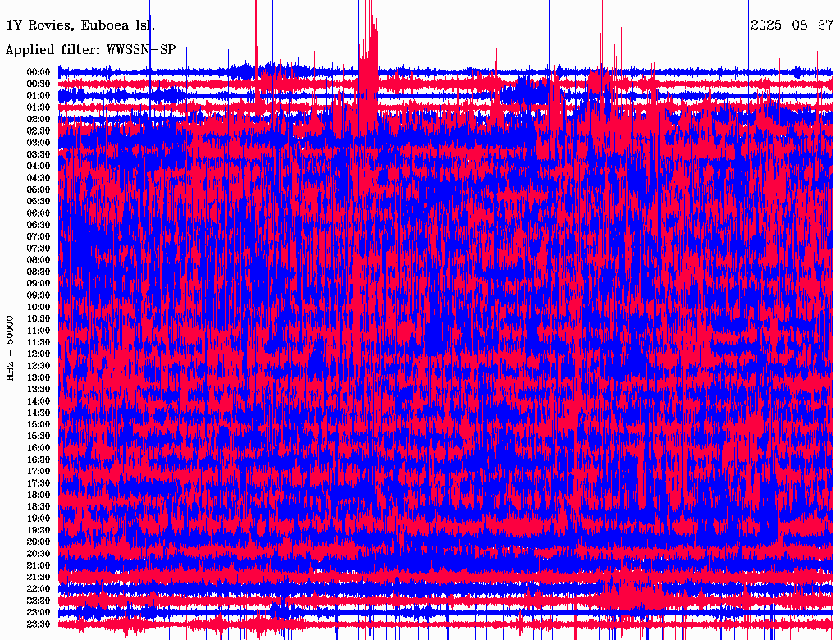Select the 21:00 time label
The height and width of the screenshot is (640, 840).
tap(39, 565)
